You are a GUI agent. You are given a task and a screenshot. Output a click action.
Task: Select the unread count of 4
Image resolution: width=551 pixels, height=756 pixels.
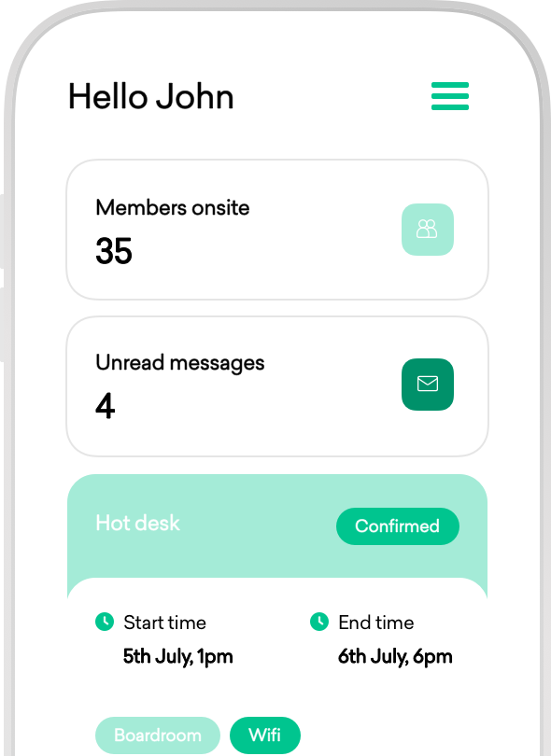106,406
